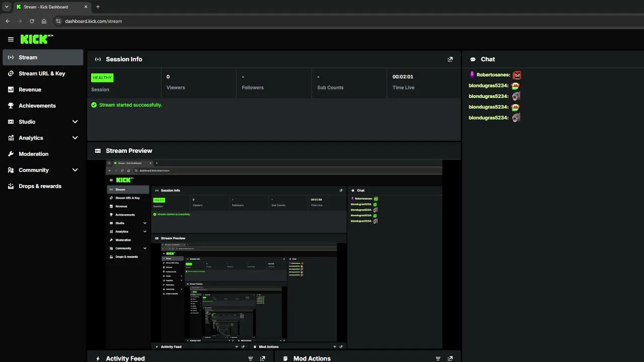Close the Kick Dashboard browser tab

86,7
